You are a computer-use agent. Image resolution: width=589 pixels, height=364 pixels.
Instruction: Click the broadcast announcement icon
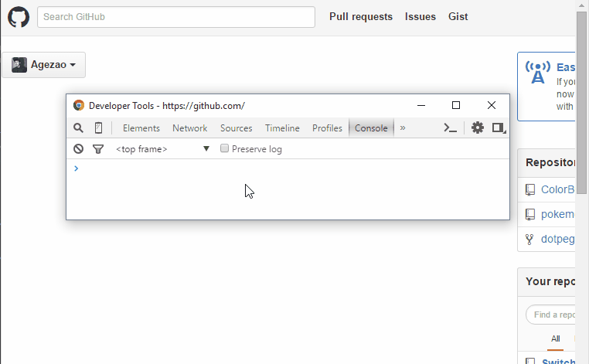click(537, 72)
